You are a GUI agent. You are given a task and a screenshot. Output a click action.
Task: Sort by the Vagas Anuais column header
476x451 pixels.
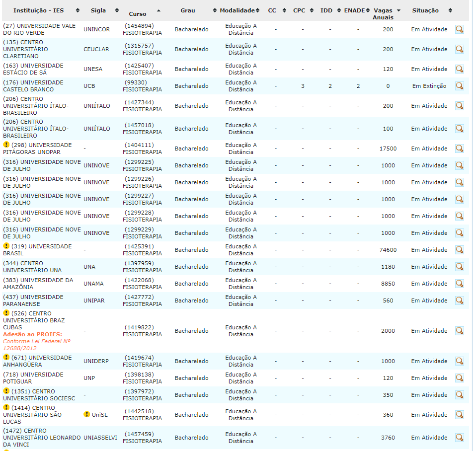pos(383,14)
